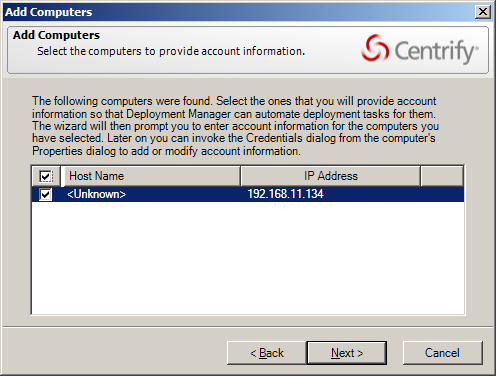Click empty white area of computer list

pyautogui.click(x=248, y=257)
